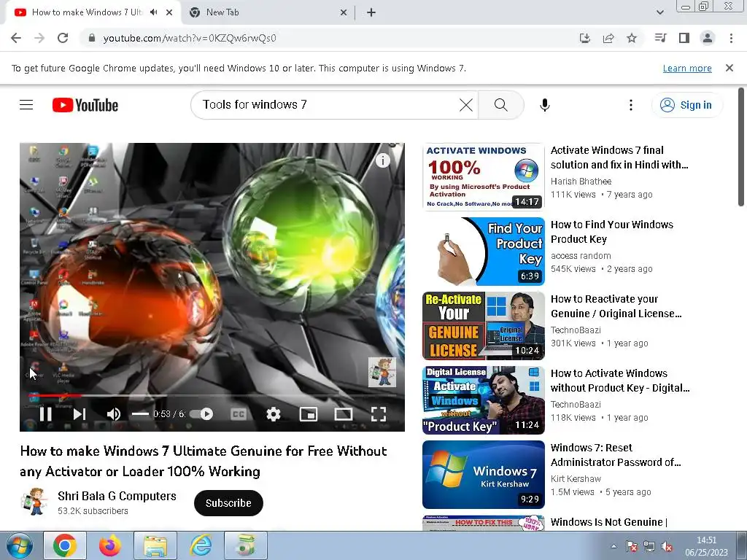747x560 pixels.
Task: Clear the search box text
Action: coord(466,105)
